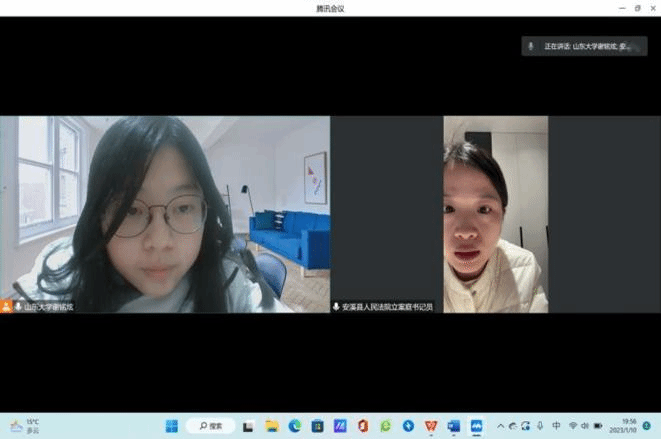Open Task View from taskbar
Viewport: 661px width, 439px height.
pyautogui.click(x=249, y=426)
